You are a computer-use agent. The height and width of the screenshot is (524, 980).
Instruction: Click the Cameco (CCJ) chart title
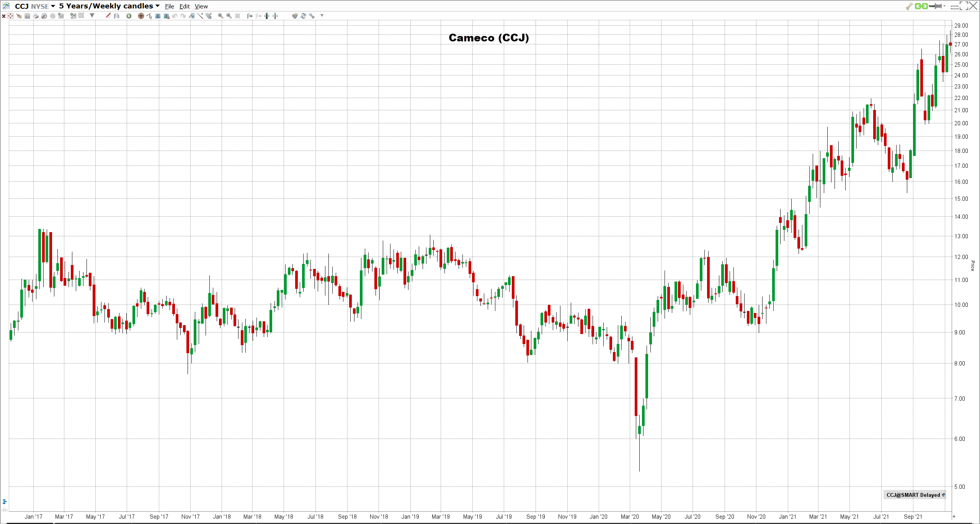489,38
